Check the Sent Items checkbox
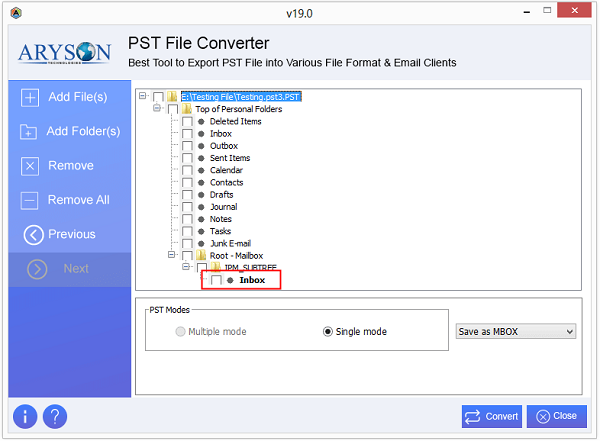Screen dimensions: 600x441 [187, 158]
